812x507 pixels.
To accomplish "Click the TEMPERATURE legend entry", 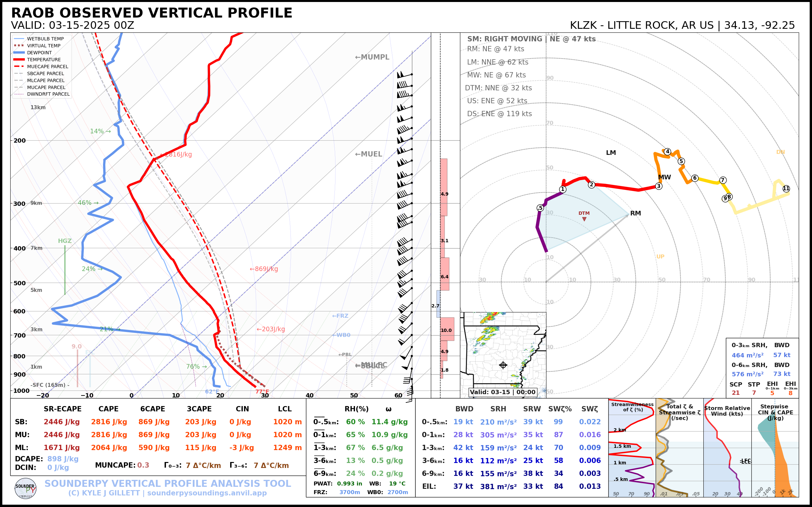I will point(44,60).
